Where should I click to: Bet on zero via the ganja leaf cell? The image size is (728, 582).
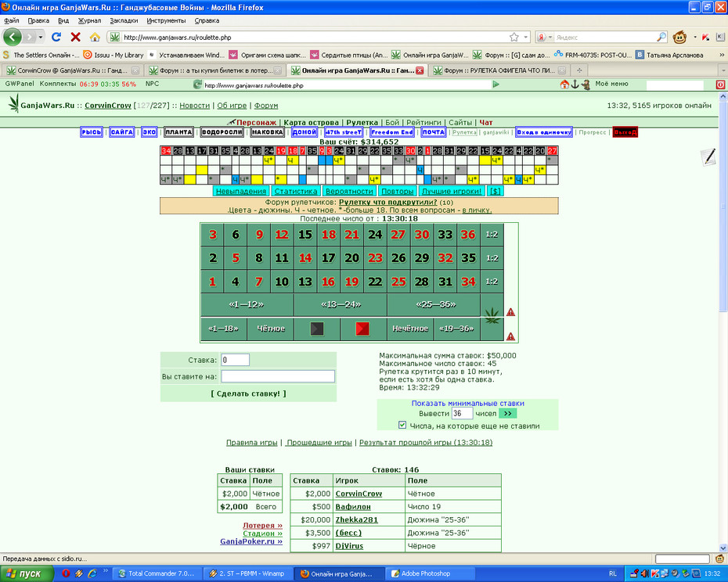(492, 317)
